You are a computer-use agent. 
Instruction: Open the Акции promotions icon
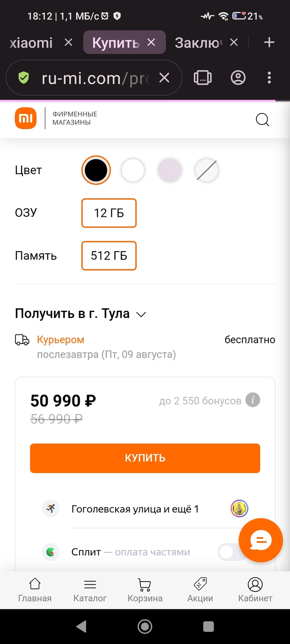[200, 590]
